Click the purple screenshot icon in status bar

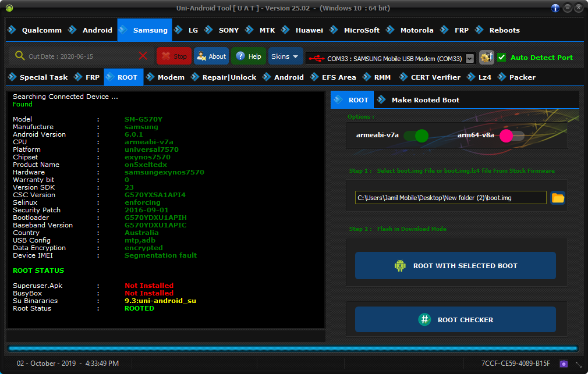point(563,364)
